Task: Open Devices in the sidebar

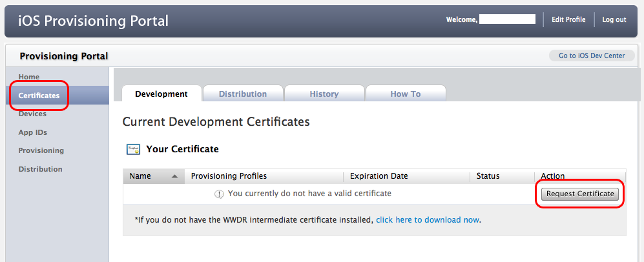Action: [32, 114]
